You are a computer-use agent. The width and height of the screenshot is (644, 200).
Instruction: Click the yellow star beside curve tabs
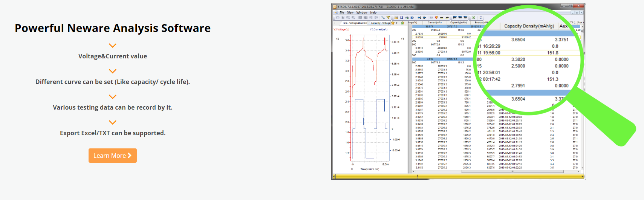coord(393,23)
